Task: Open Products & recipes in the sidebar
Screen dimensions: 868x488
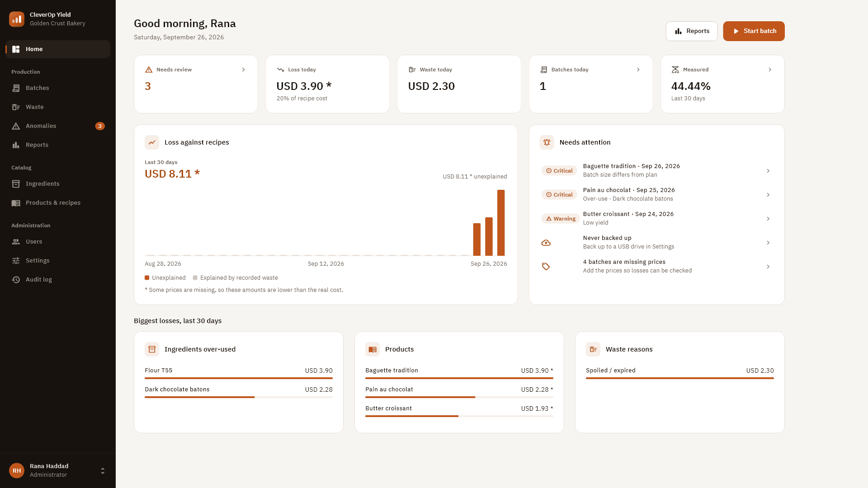Action: point(58,203)
